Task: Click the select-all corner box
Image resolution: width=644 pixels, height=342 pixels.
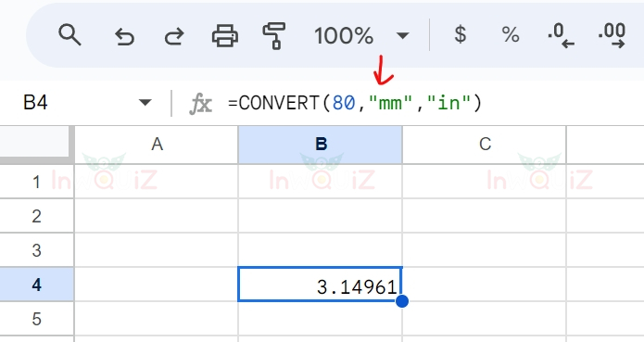Action: pos(36,145)
